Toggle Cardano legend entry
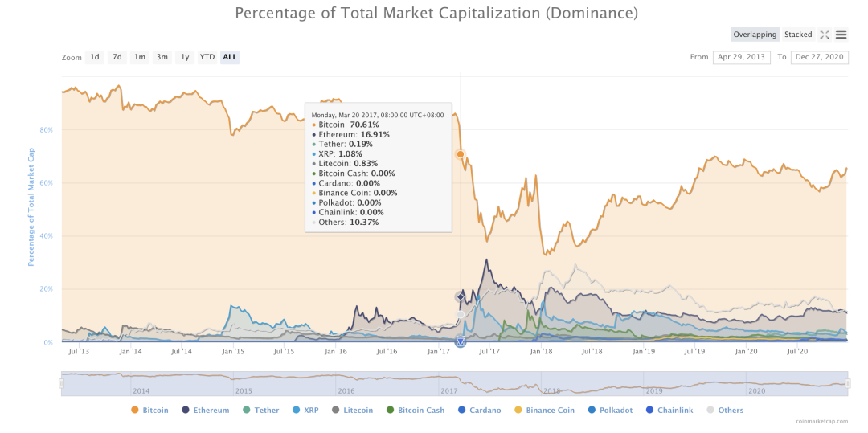The image size is (868, 433). 479,411
